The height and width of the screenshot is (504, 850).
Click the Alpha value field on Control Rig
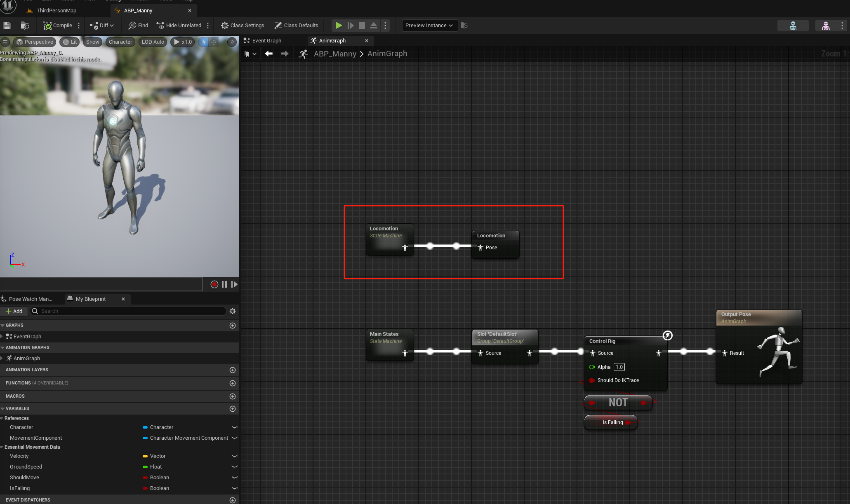click(x=619, y=367)
